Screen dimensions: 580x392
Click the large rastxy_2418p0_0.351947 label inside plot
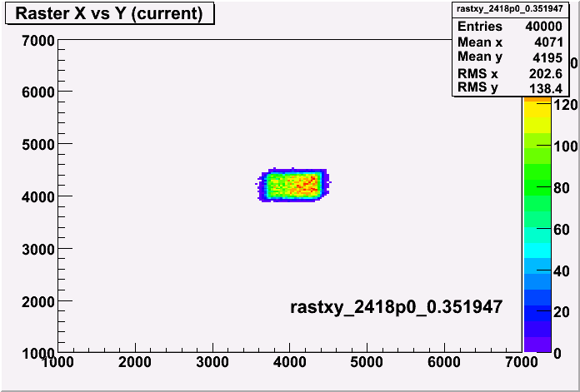[x=396, y=307]
